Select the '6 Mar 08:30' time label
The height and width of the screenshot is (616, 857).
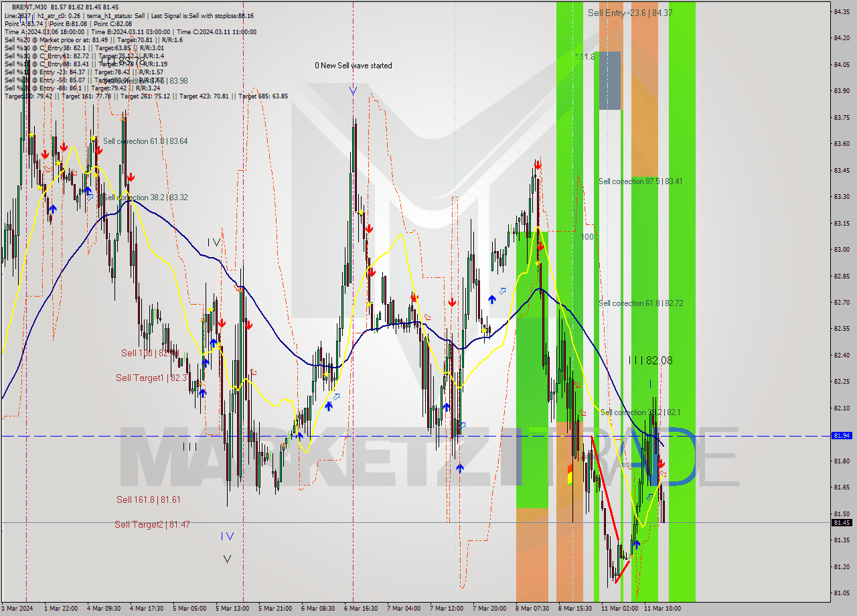(318, 609)
